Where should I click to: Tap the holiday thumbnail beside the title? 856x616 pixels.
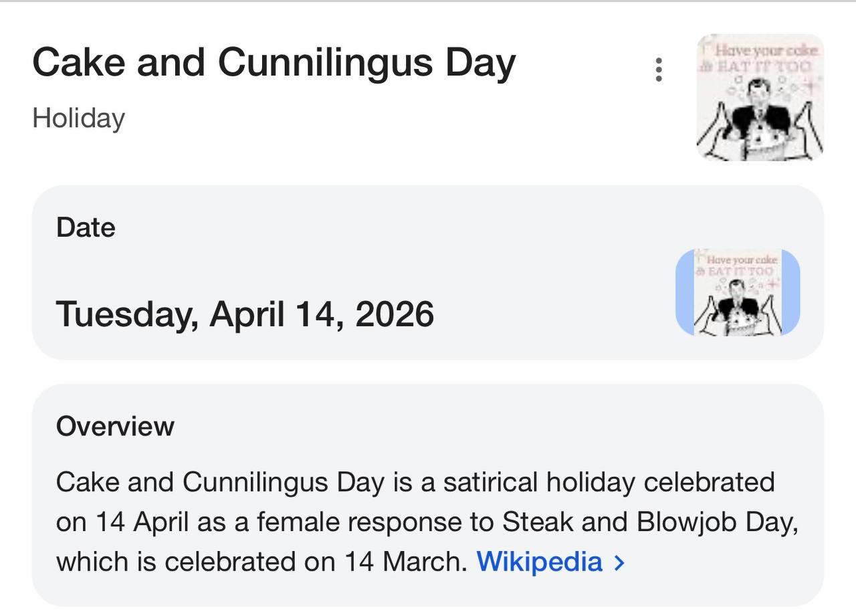pyautogui.click(x=760, y=98)
